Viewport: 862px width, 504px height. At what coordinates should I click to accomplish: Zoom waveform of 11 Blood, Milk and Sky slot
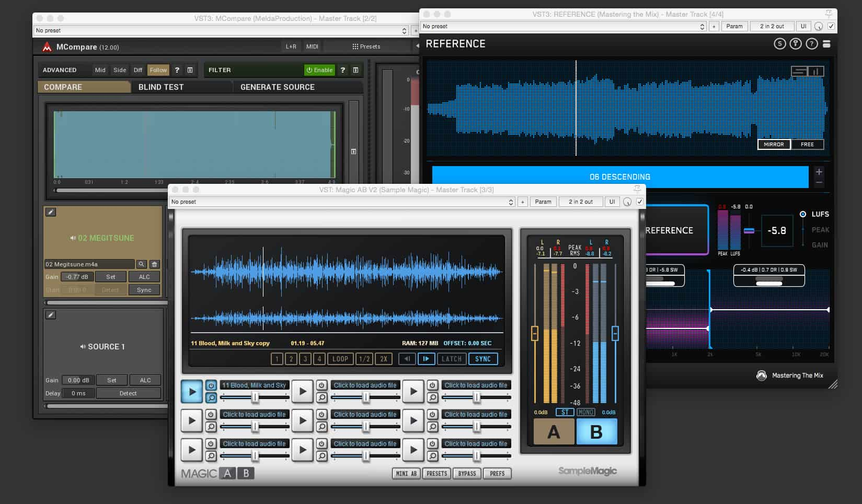click(x=211, y=398)
